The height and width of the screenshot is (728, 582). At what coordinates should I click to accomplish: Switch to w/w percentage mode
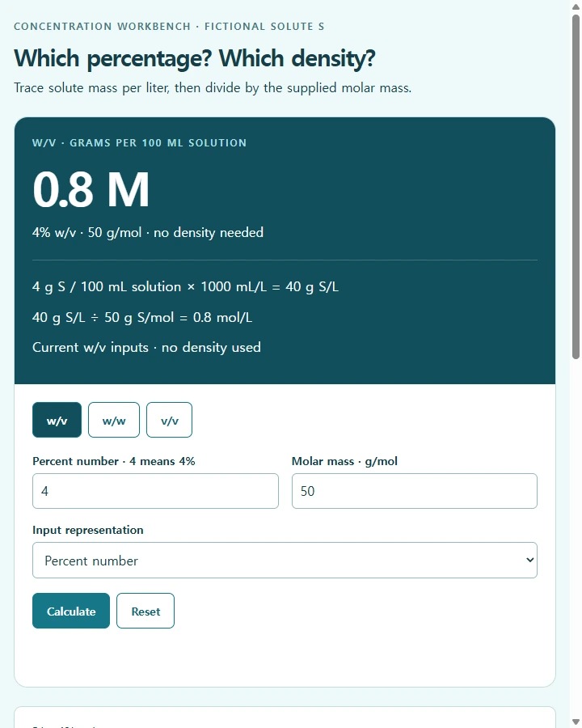click(114, 420)
